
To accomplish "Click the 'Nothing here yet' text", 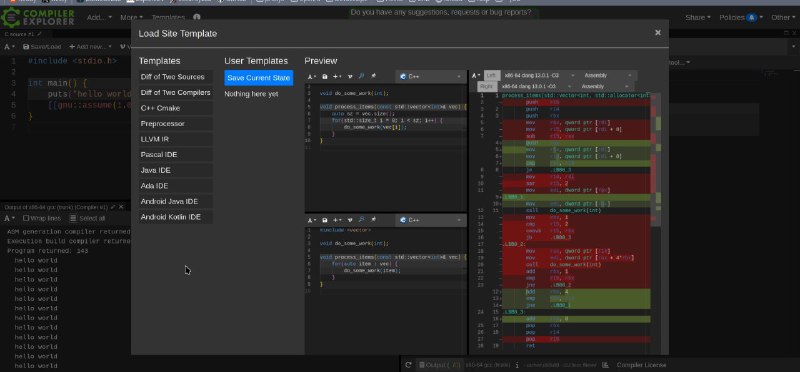I will click(252, 94).
